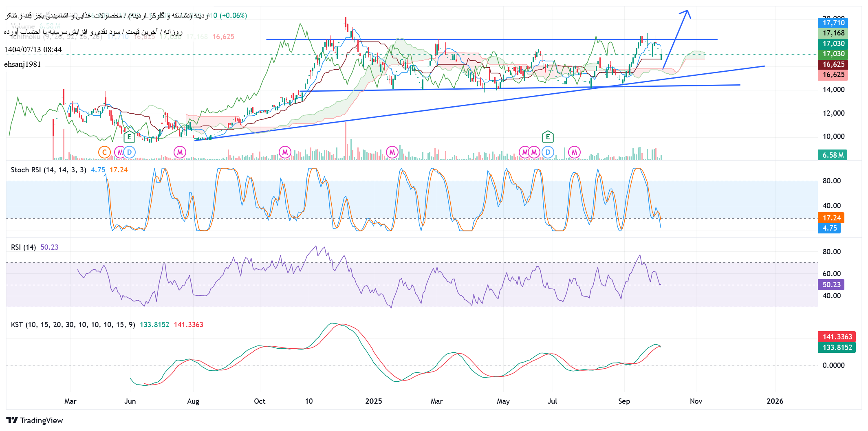
Task: Click the orange C event marker
Action: [104, 152]
